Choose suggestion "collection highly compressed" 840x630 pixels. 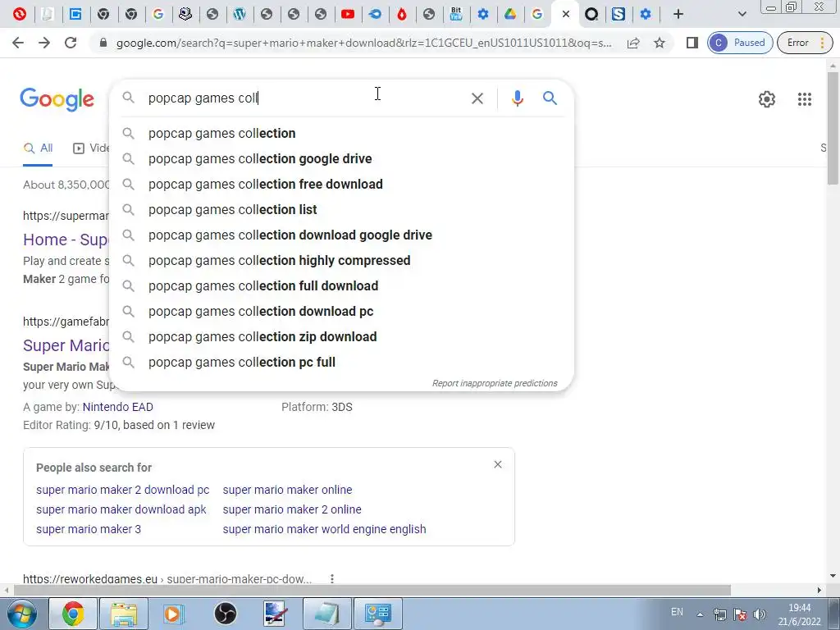341,261
